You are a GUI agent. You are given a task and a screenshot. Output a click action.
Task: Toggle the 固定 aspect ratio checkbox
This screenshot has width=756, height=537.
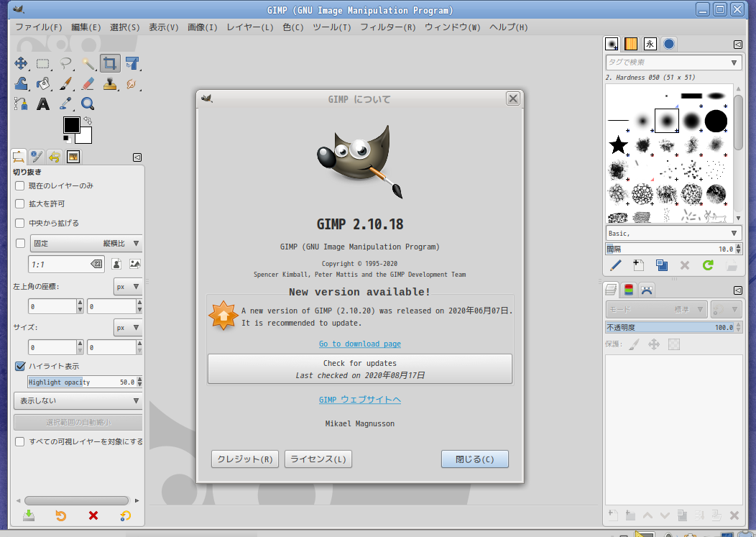[x=20, y=243]
